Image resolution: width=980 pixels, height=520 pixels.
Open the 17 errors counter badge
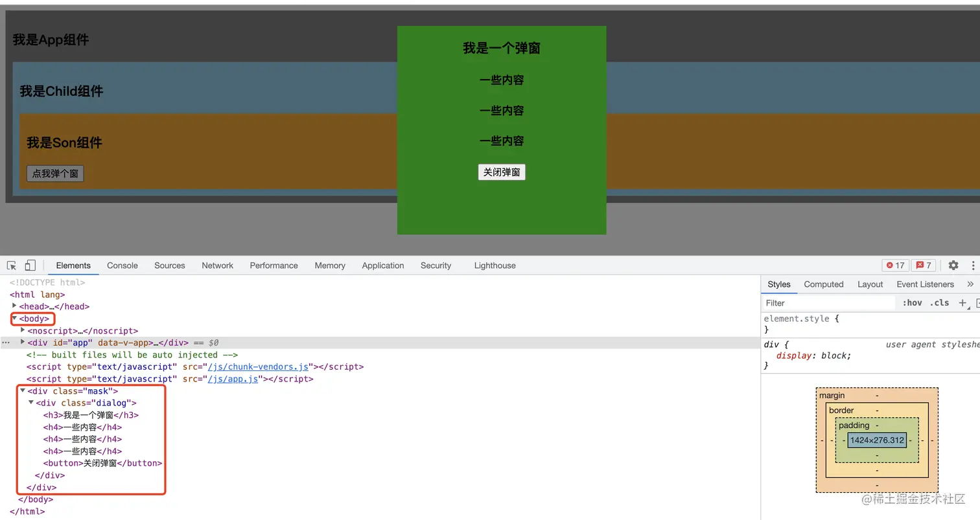(x=895, y=266)
